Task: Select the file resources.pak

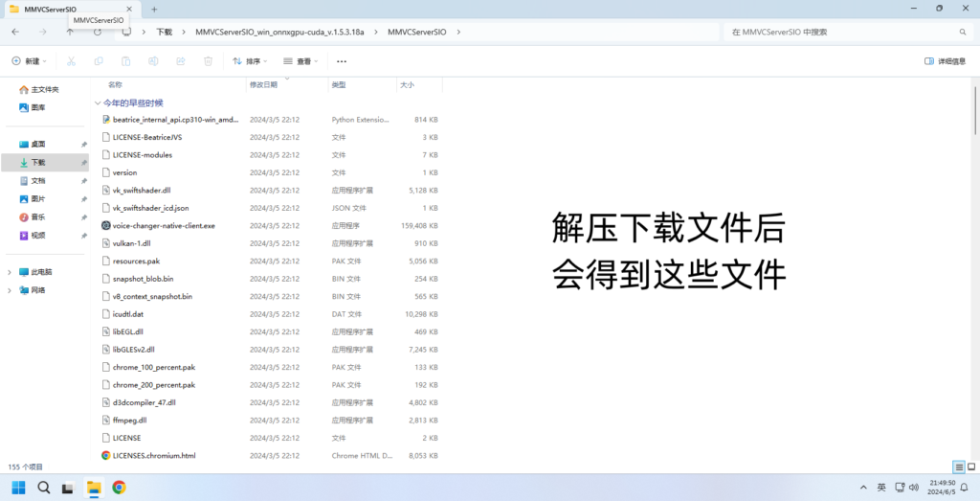Action: click(136, 261)
